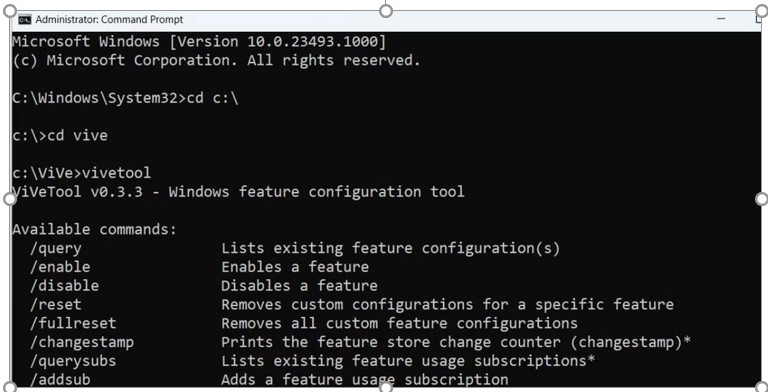This screenshot has height=392, width=768.
Task: Click the /enable command entry
Action: [199, 267]
